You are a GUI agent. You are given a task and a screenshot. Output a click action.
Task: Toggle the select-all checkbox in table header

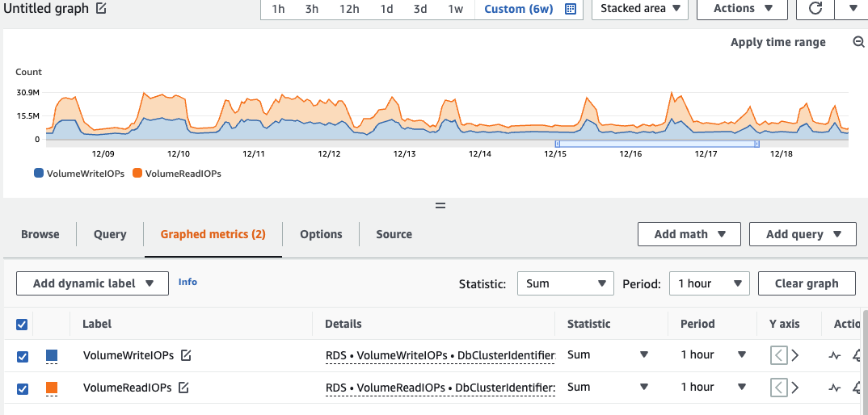[x=23, y=325]
